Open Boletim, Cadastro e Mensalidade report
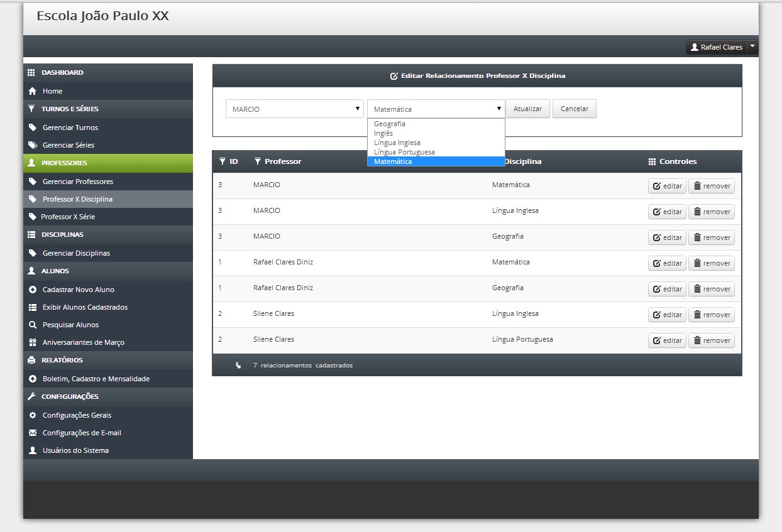 96,379
